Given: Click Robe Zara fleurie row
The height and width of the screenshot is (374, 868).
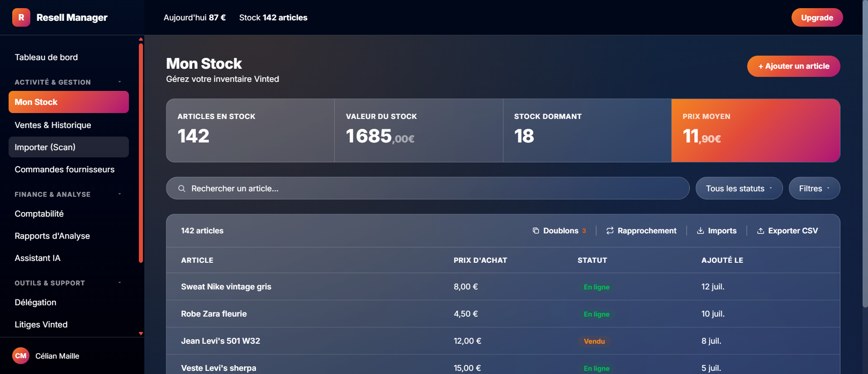Looking at the screenshot, I should click(x=503, y=314).
